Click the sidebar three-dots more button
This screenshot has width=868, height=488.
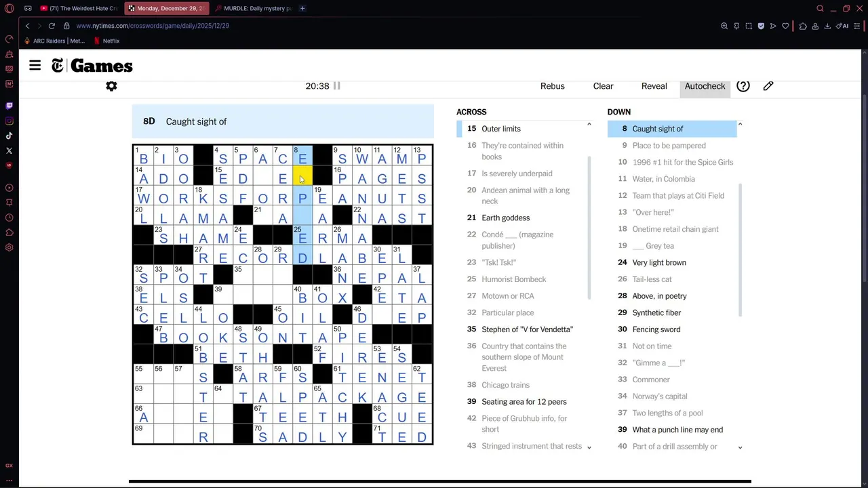[9, 480]
